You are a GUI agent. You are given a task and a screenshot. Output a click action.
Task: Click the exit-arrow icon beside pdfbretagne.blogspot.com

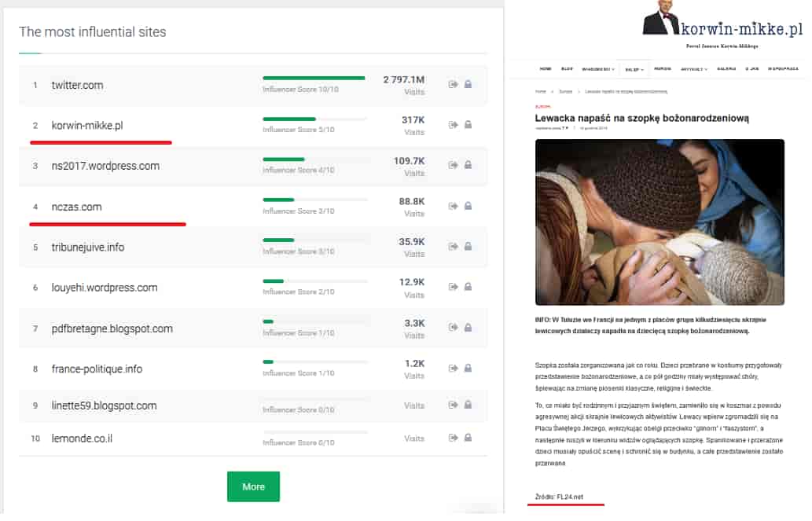pyautogui.click(x=453, y=327)
